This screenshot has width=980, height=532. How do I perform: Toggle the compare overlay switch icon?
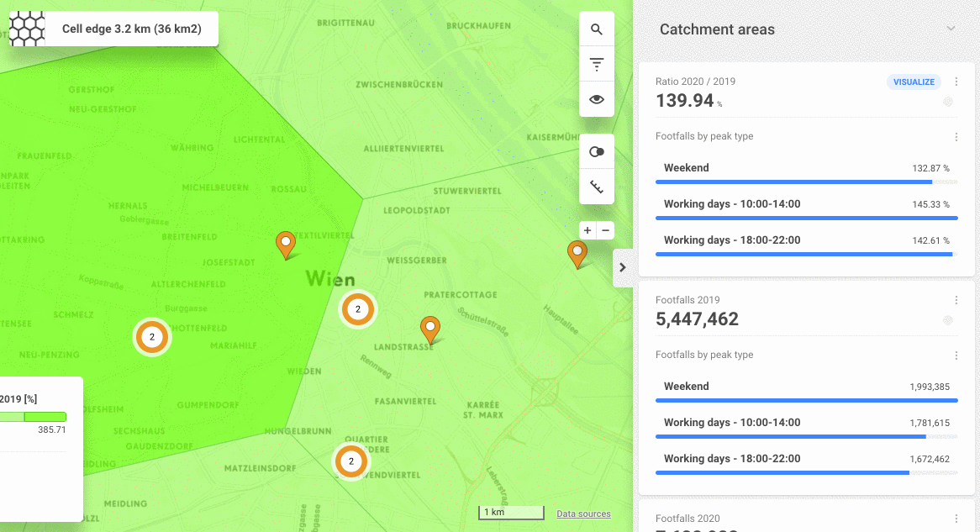pyautogui.click(x=597, y=152)
